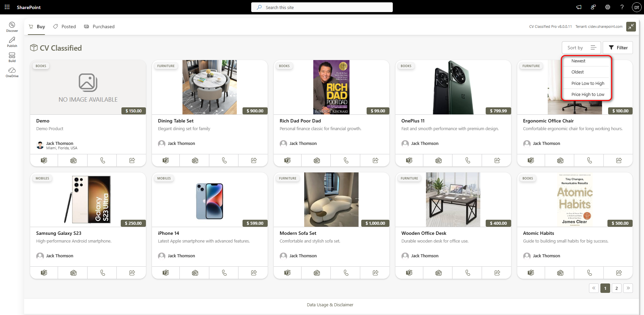Open the Sort by dropdown

pos(581,48)
